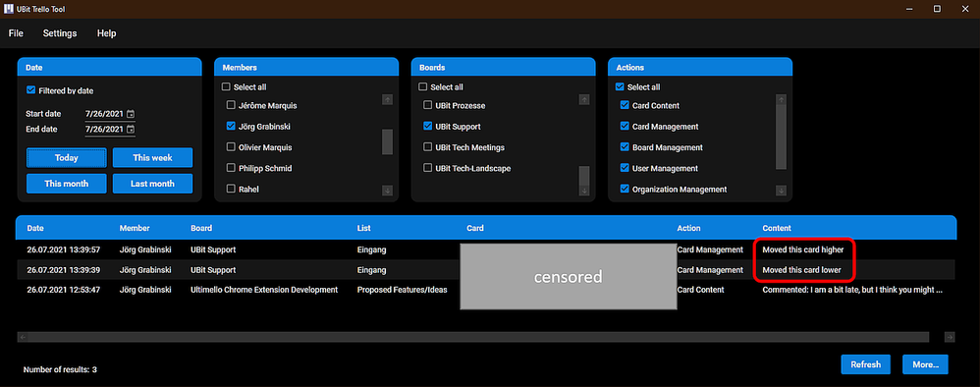Sort results by the List column header

click(x=362, y=228)
